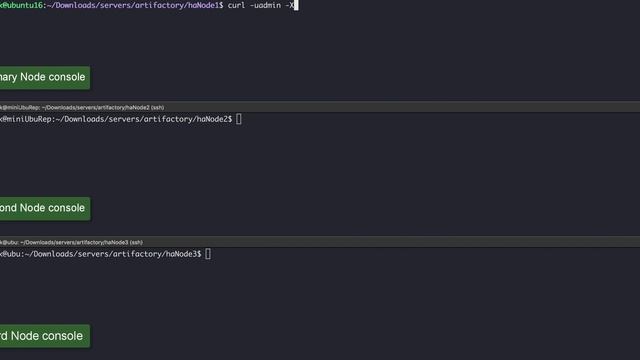
Task: Place cursor in haNode3 terminal input
Action: [208, 254]
